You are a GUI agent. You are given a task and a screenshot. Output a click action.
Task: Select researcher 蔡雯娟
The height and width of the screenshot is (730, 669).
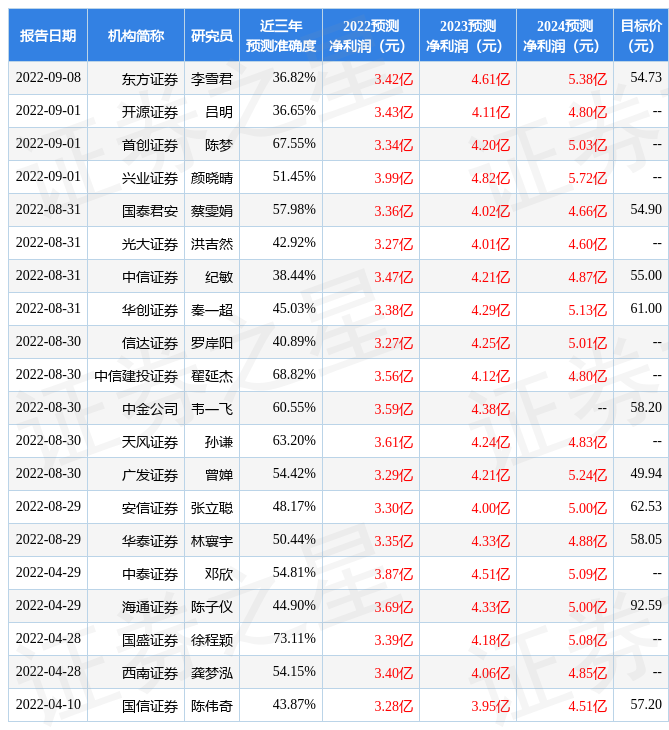tap(212, 211)
